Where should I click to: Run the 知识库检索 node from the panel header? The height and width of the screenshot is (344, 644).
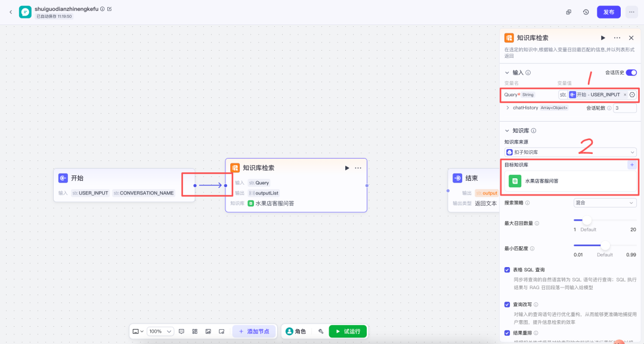pyautogui.click(x=603, y=38)
